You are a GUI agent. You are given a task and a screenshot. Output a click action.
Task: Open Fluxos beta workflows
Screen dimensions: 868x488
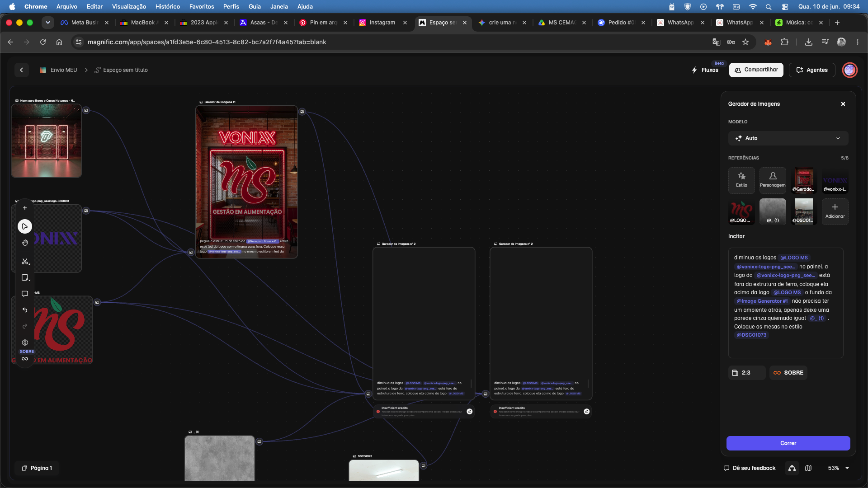(705, 70)
